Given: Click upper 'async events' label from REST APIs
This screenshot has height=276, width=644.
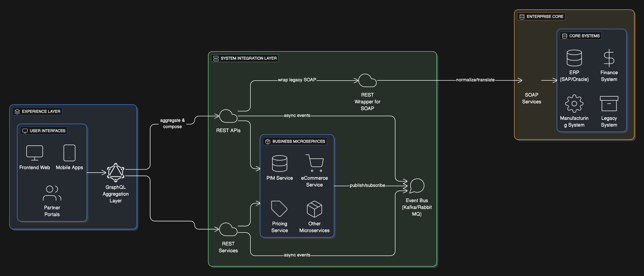Looking at the screenshot, I should tap(297, 115).
